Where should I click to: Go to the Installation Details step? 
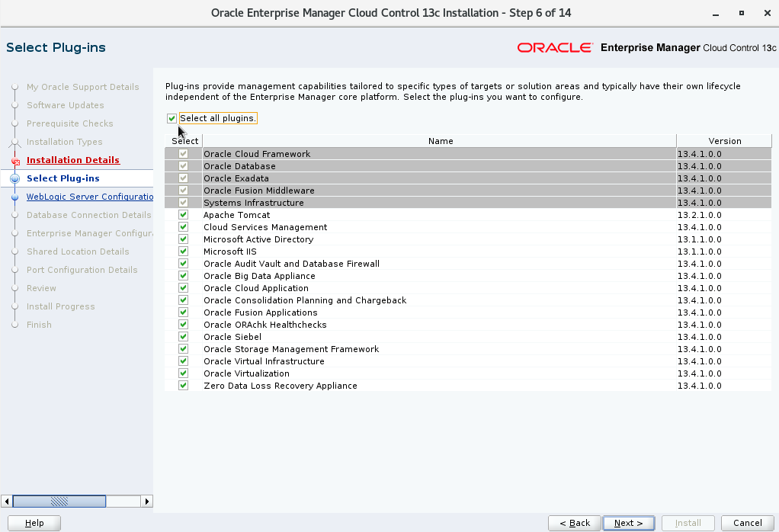(73, 160)
